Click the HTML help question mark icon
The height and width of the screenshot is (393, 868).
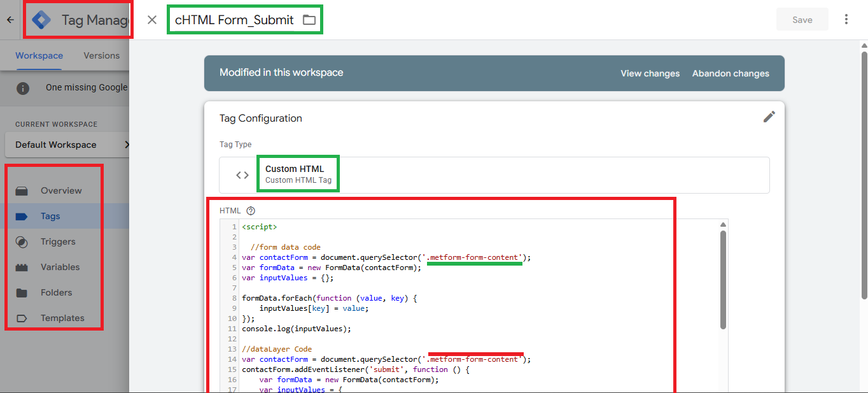point(251,211)
